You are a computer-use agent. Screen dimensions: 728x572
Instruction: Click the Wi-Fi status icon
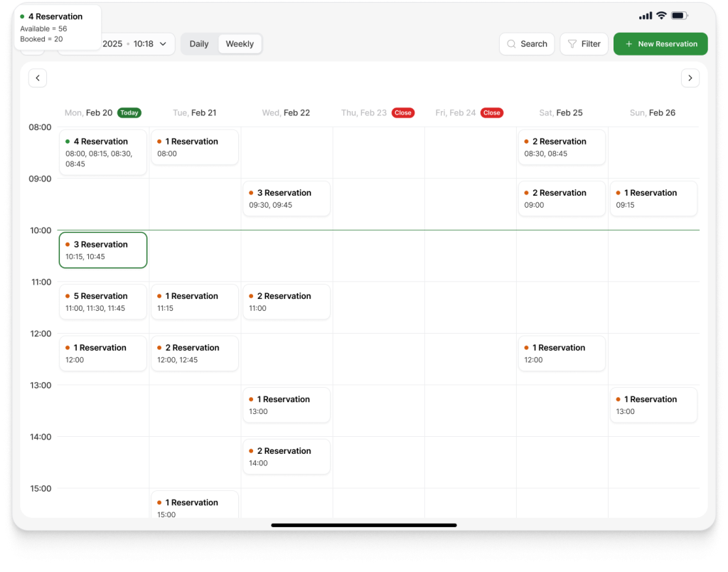point(661,16)
